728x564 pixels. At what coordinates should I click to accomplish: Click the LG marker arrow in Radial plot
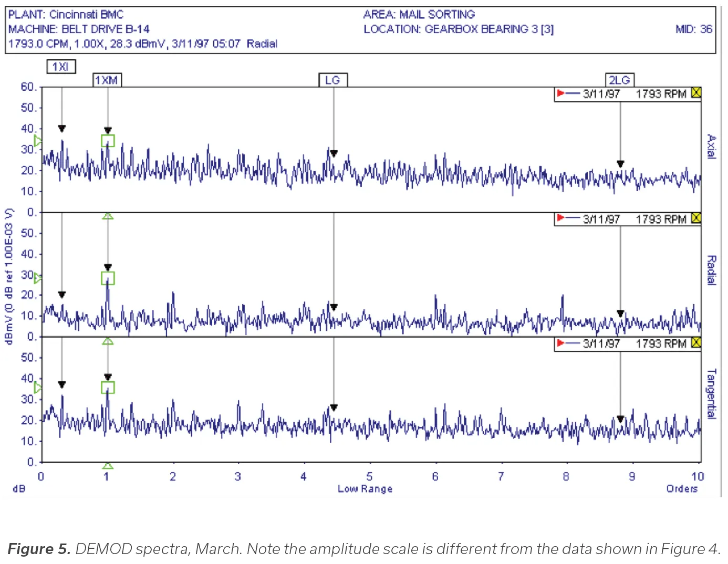click(334, 307)
